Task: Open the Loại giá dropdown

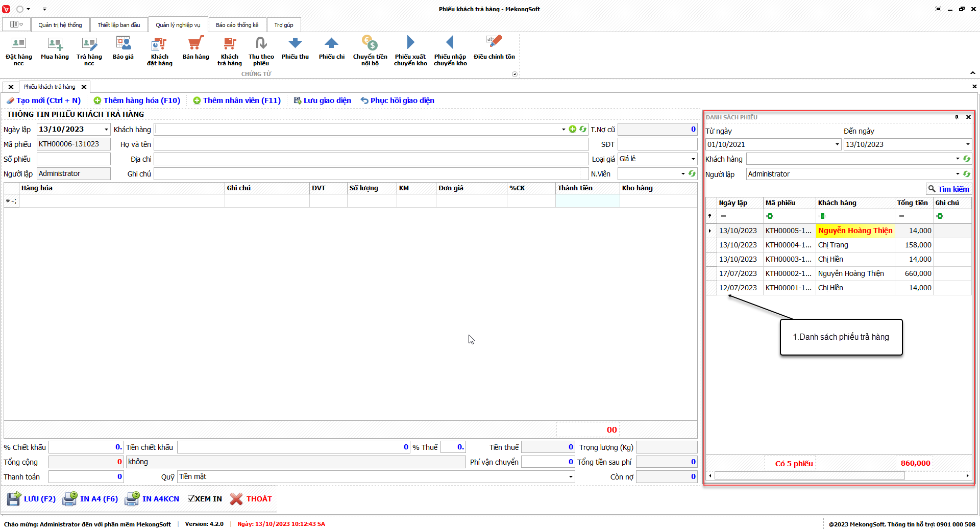Action: pyautogui.click(x=693, y=159)
